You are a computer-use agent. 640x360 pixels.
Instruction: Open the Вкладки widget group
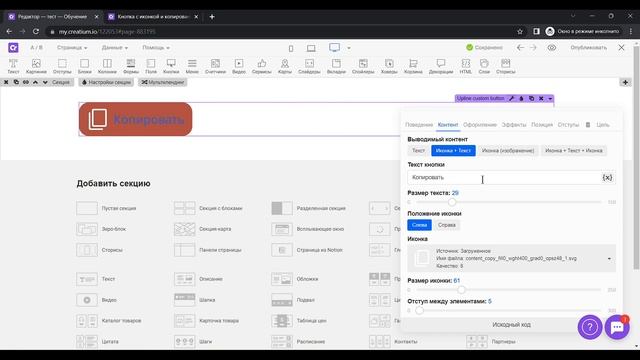point(336,66)
